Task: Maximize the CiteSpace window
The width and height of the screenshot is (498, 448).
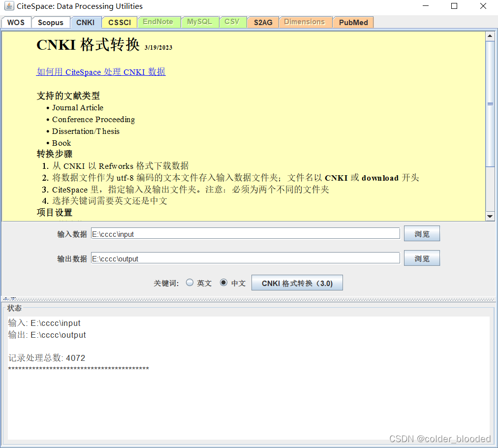Action: (x=454, y=6)
